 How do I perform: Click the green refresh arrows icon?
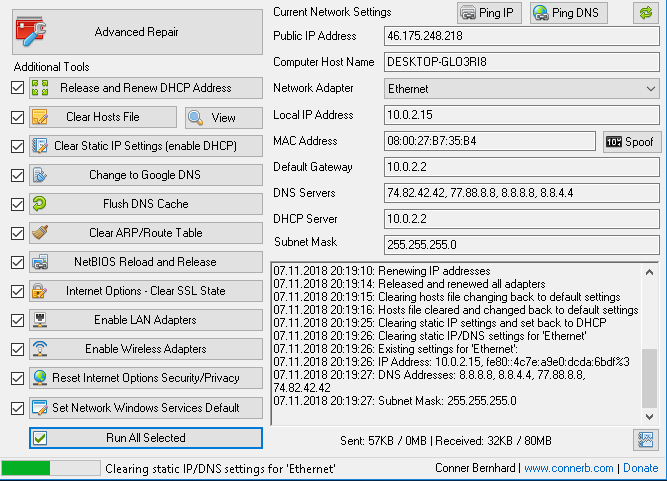point(646,13)
